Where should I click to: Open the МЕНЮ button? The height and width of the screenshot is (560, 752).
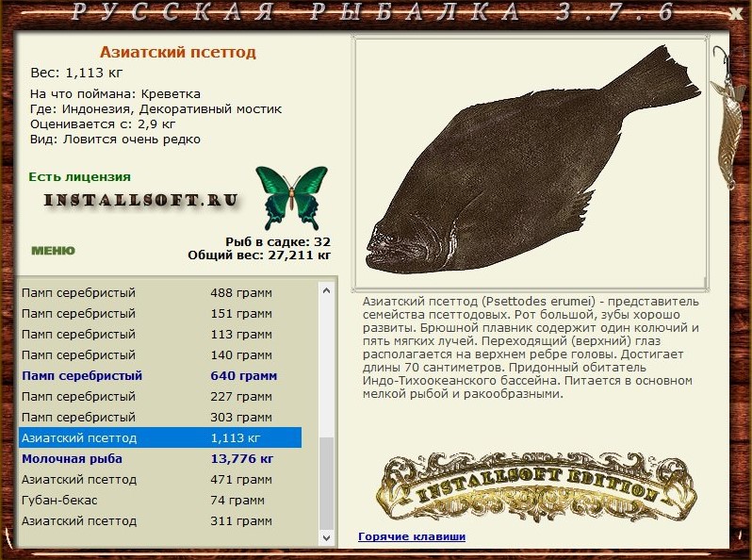click(53, 251)
